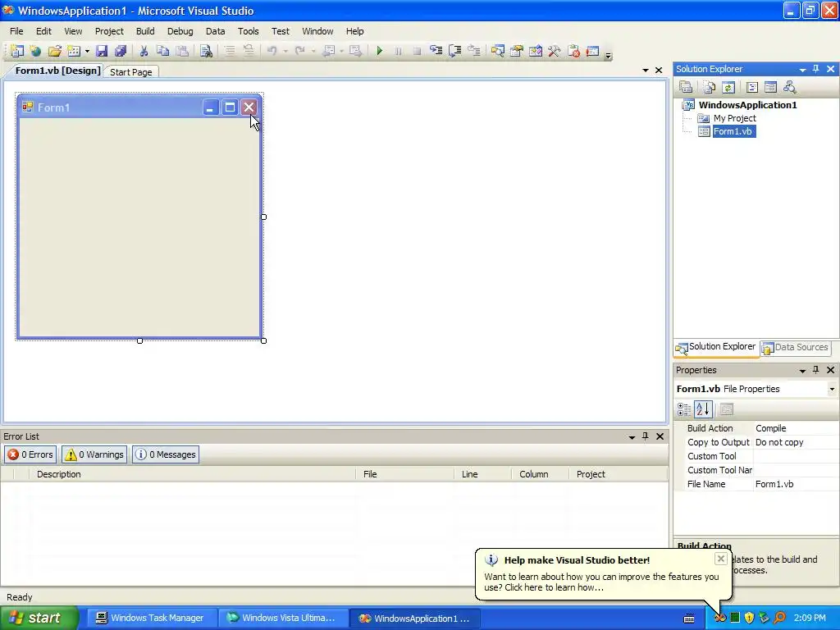Open Solution Explorer from the main toolbar icon
Viewport: 840px width, 630px height.
498,51
